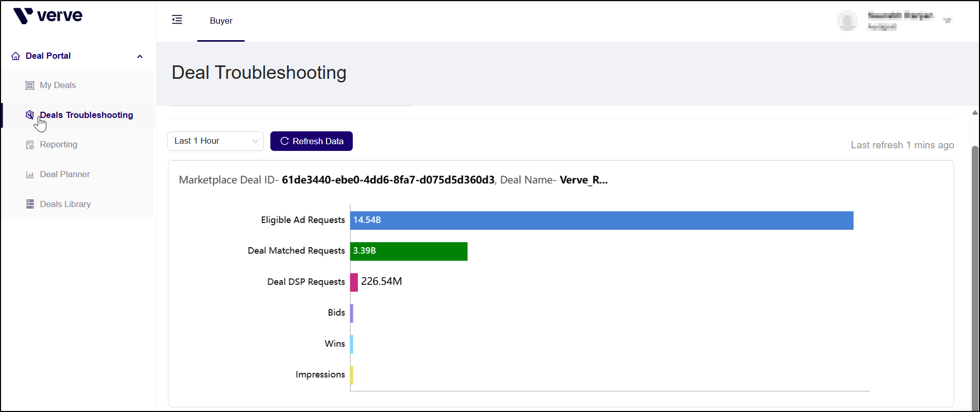Click the green Deal Matched Requests bar

[409, 251]
